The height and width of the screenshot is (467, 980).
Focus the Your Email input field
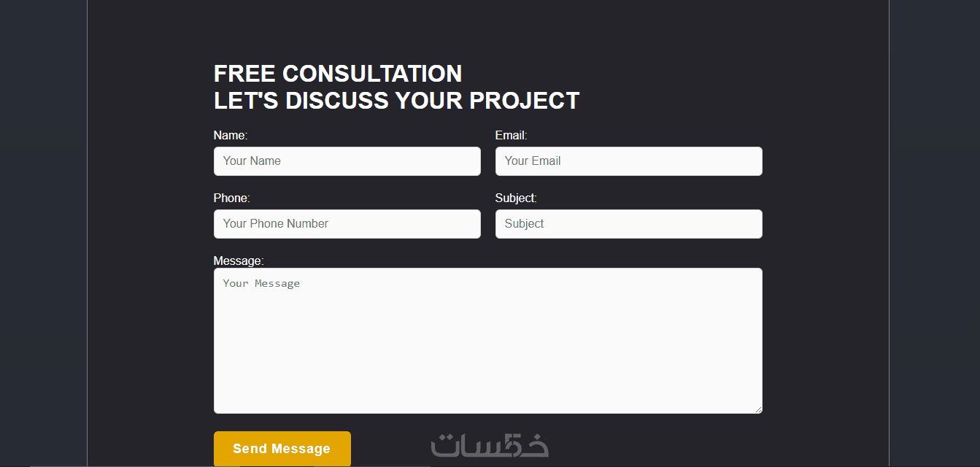coord(628,161)
